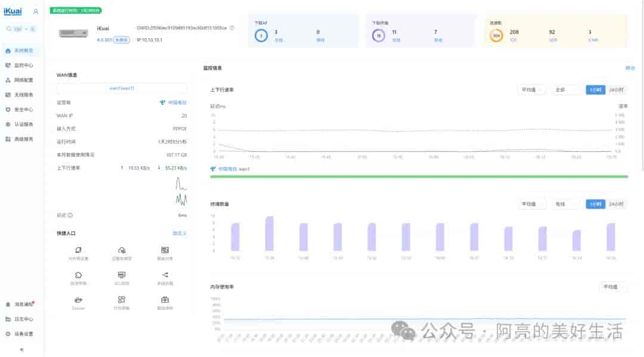Click the iKuai router device image

click(73, 33)
